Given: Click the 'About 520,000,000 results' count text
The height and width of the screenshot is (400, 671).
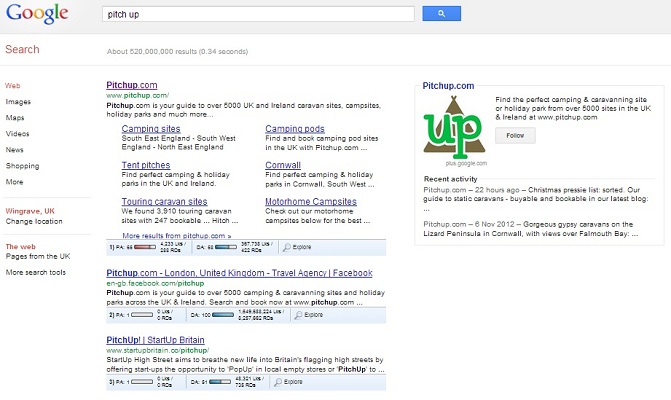Looking at the screenshot, I should coord(177,51).
